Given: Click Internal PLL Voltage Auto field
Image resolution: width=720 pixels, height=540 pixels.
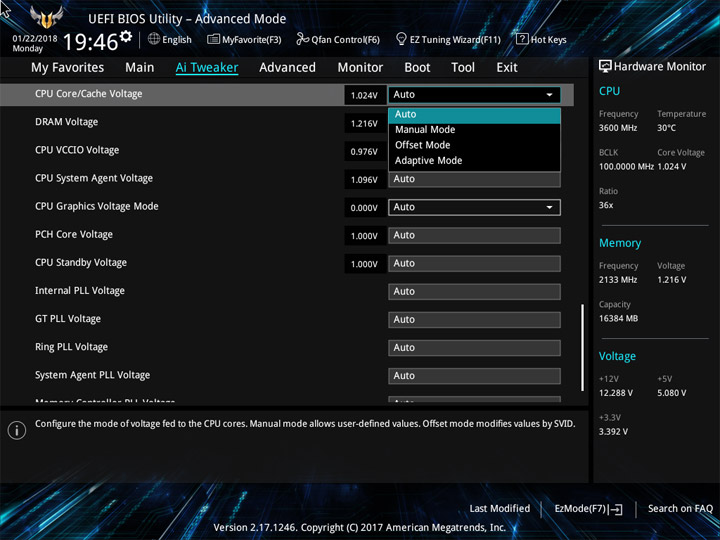Looking at the screenshot, I should pyautogui.click(x=474, y=292).
